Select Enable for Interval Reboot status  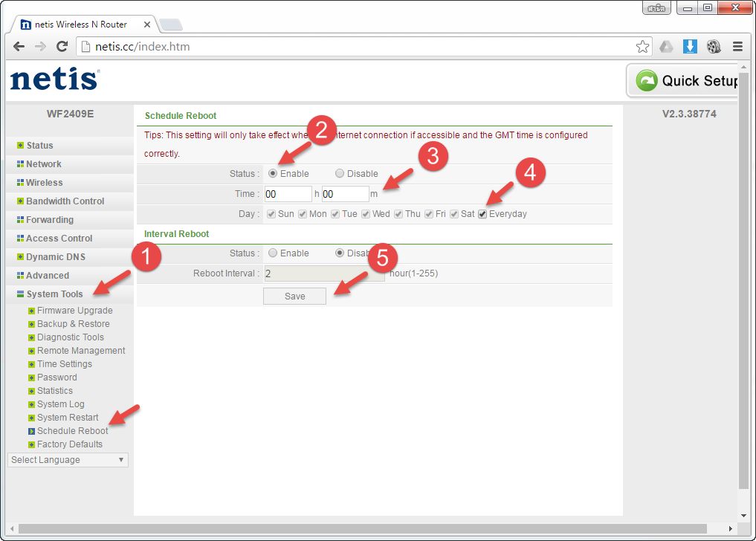272,253
